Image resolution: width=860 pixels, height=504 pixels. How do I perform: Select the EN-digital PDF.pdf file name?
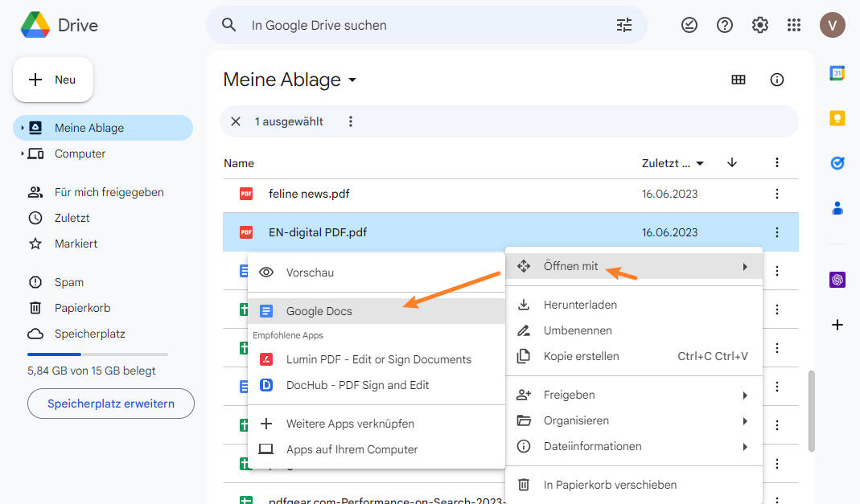point(318,232)
